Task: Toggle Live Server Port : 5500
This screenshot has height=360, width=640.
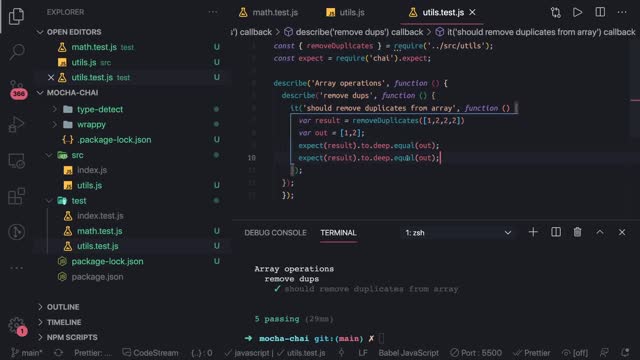Action: point(476,353)
